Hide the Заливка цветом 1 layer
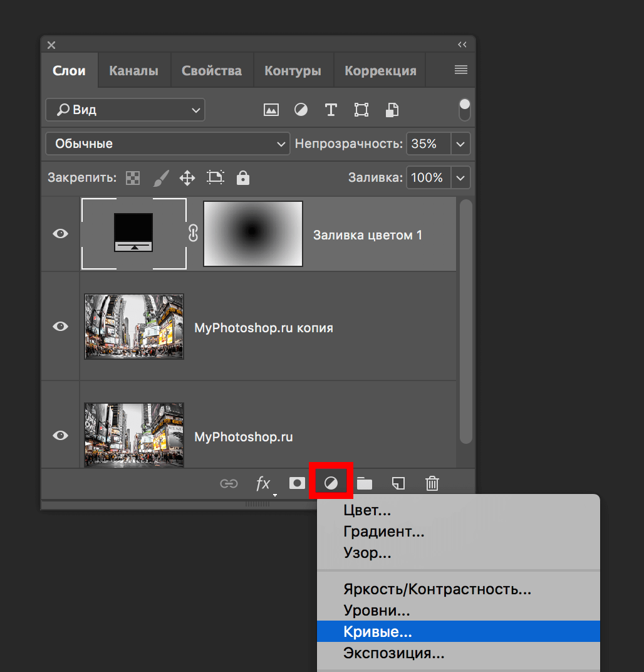644x672 pixels. coord(60,234)
